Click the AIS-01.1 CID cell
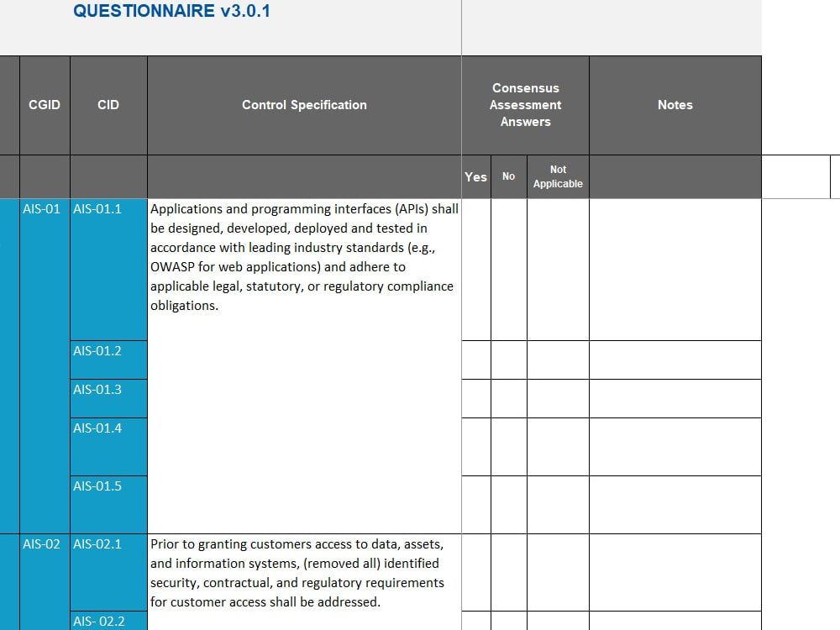 point(108,270)
